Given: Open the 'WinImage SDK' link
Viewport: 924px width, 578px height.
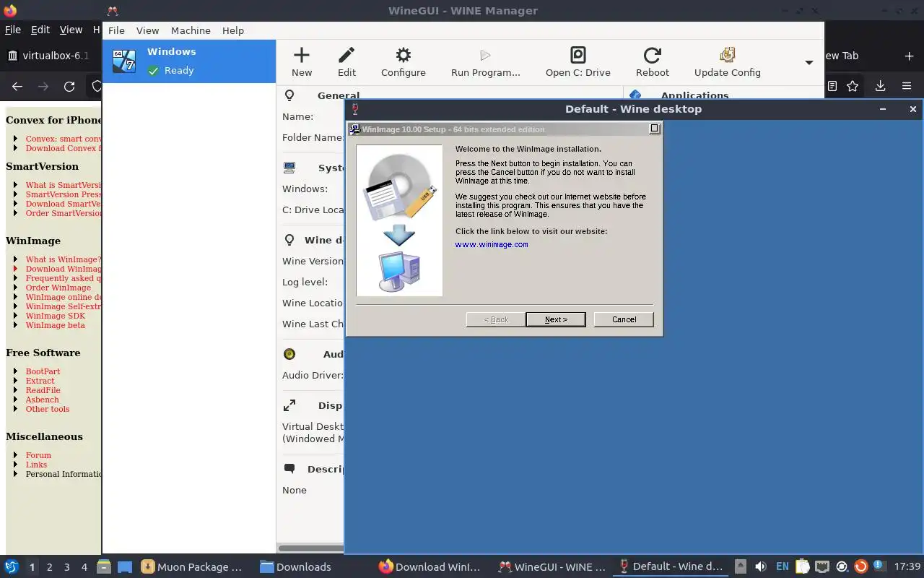Looking at the screenshot, I should click(x=56, y=316).
